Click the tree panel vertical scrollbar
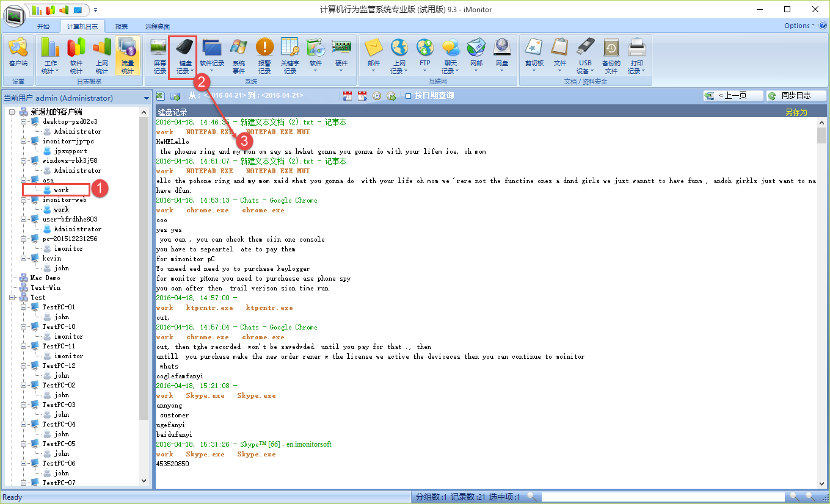The height and width of the screenshot is (504, 830). (144, 268)
